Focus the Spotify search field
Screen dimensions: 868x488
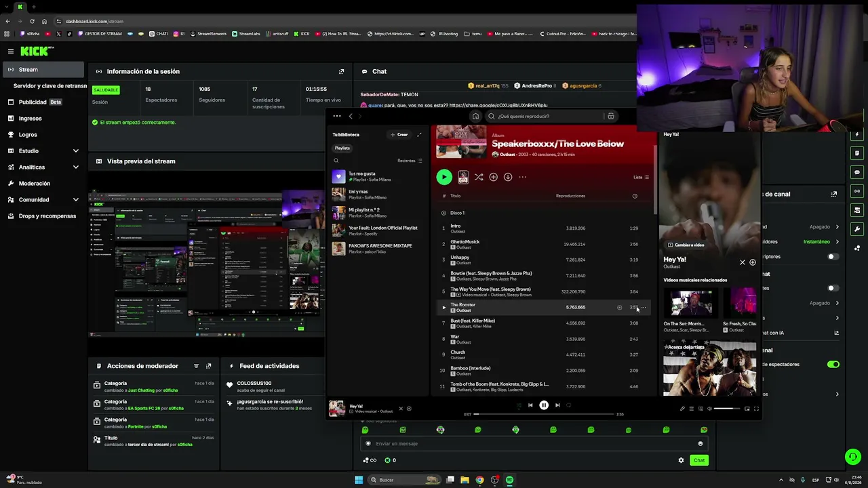click(546, 116)
